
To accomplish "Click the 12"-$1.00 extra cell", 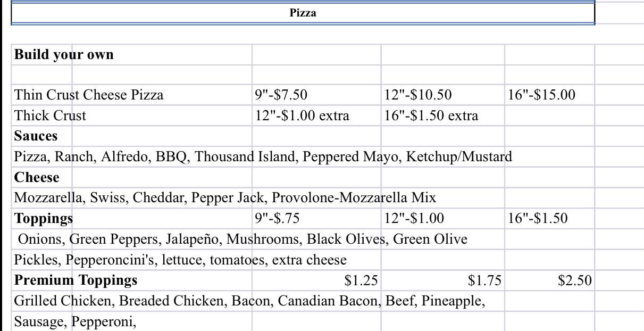I will (x=302, y=116).
